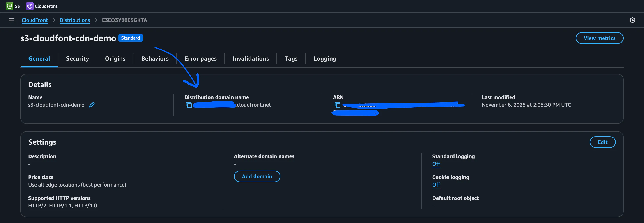644x223 pixels.
Task: Switch to the Security tab
Action: [x=77, y=58]
